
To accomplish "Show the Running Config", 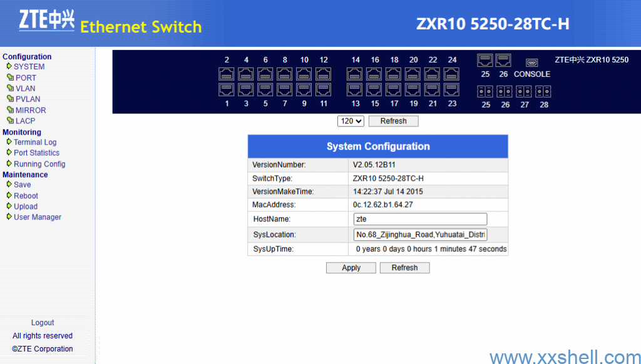I will click(x=39, y=163).
